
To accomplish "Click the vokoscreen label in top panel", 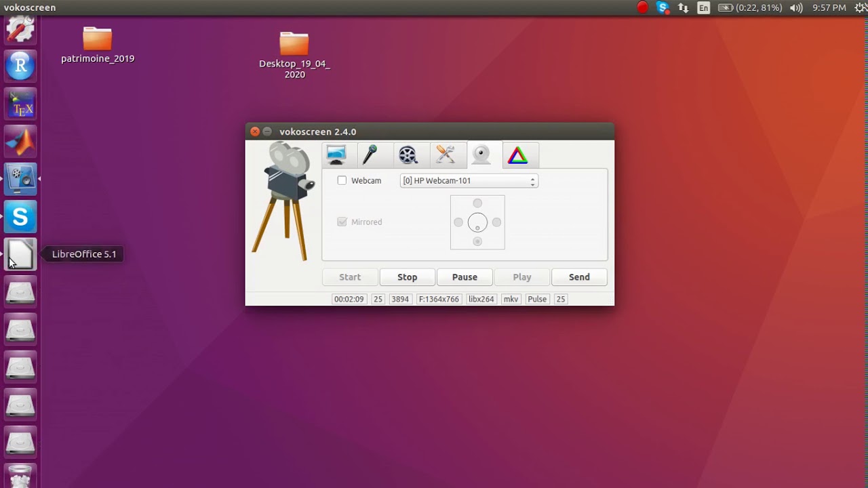I will 28,7.
